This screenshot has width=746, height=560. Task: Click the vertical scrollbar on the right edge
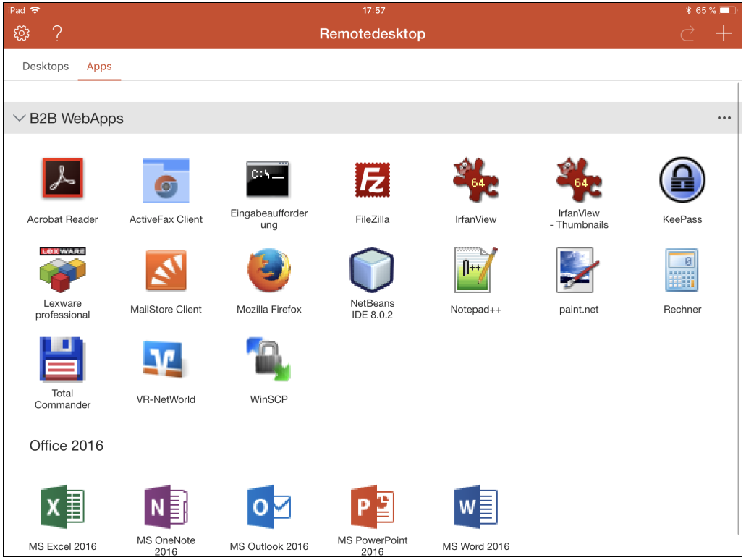click(x=739, y=309)
